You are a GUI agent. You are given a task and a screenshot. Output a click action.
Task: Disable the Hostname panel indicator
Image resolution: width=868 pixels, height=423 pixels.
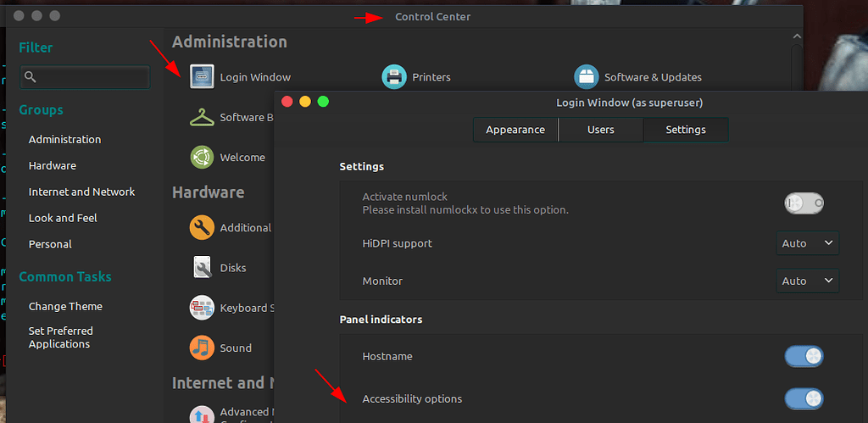(x=804, y=356)
